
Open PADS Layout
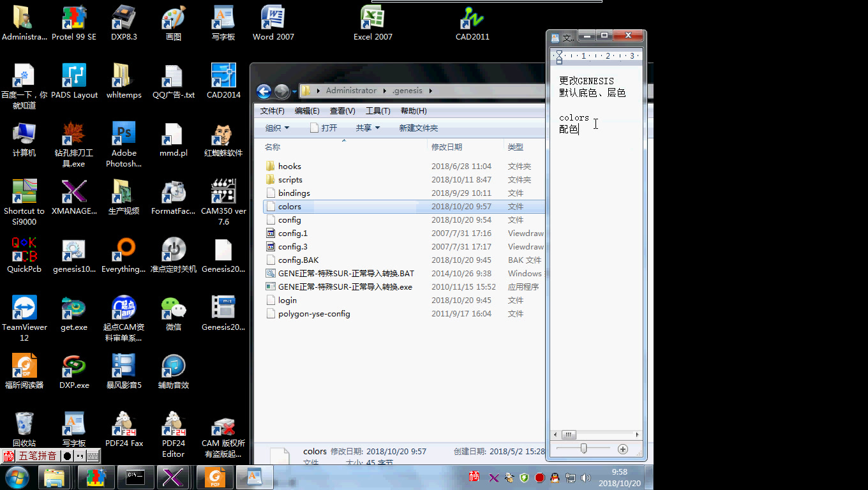[x=74, y=77]
